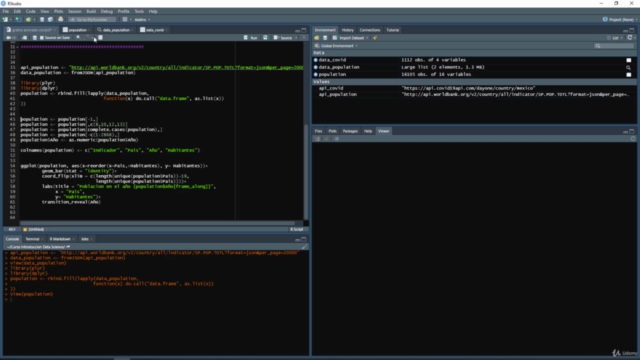The height and width of the screenshot is (360, 640).
Task: Focus the Go to file/function field
Action: [92, 20]
